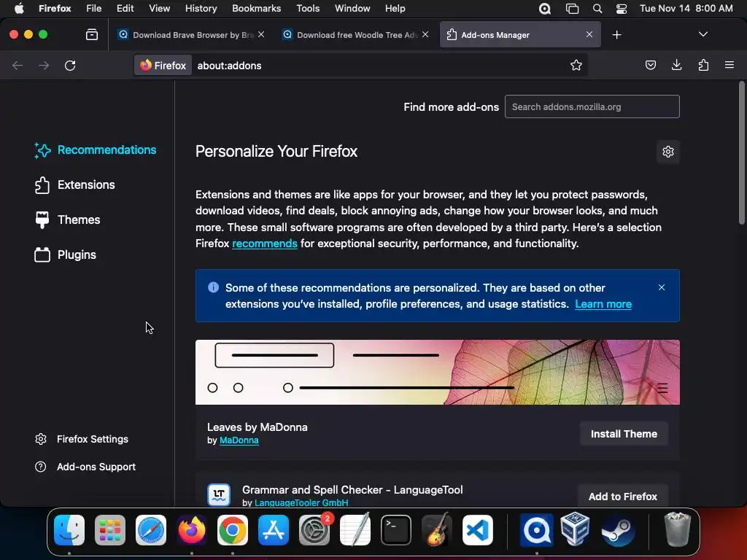Screen dimensions: 747x560
Task: Open the Downloads panel
Action: tap(676, 65)
